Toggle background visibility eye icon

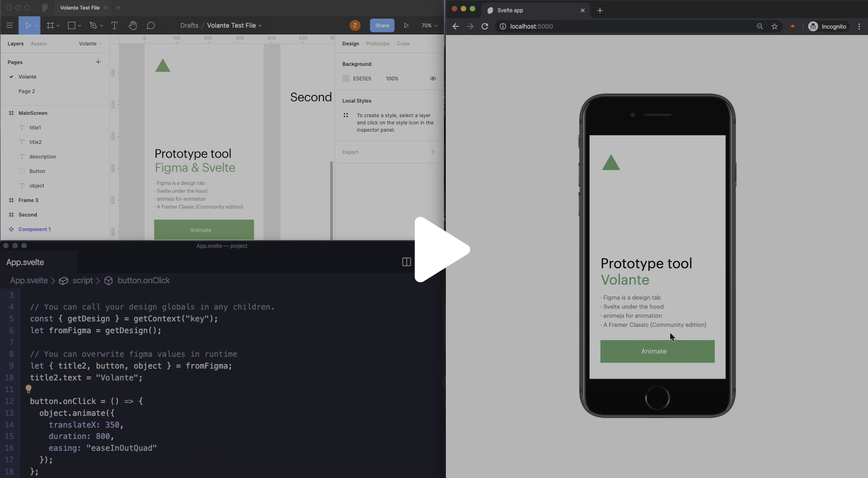[433, 79]
